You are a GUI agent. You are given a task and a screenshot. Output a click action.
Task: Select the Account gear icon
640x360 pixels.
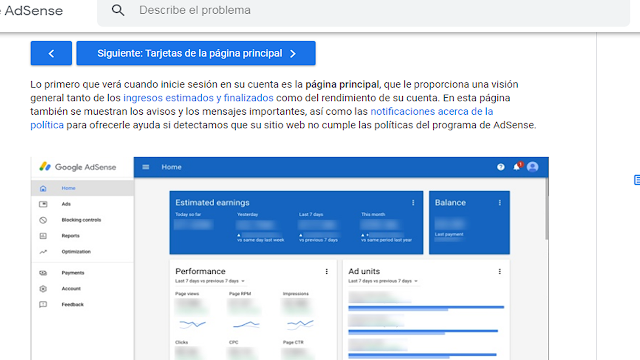[43, 289]
